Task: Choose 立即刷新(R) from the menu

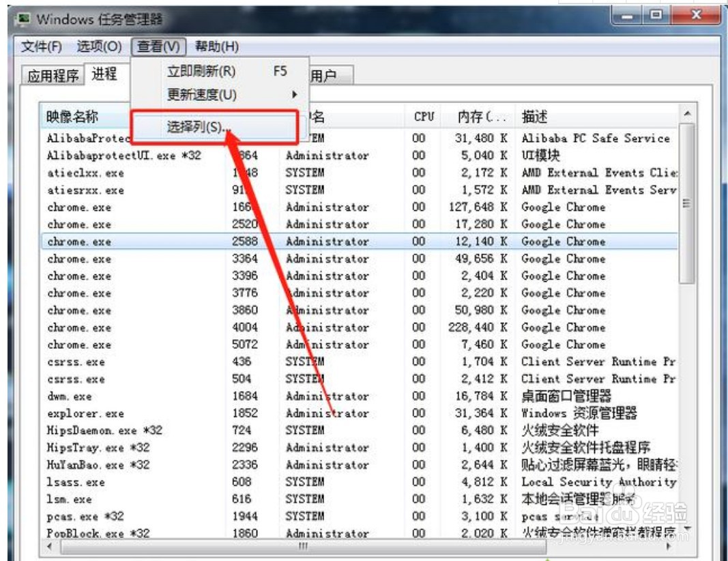Action: (x=220, y=71)
